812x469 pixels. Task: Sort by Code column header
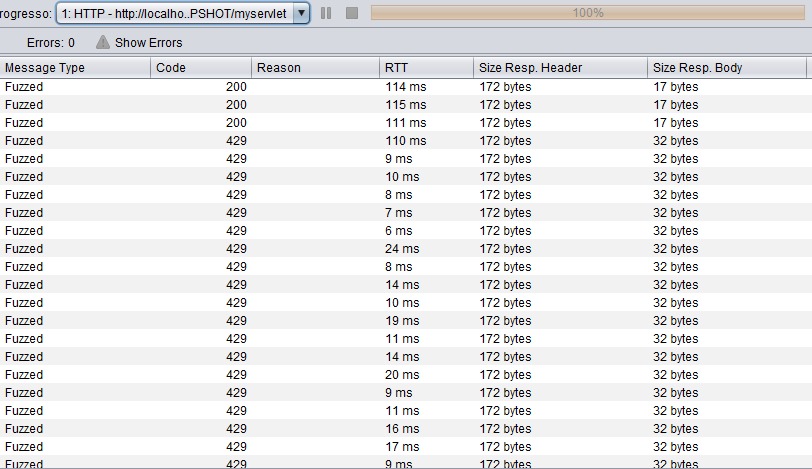coord(201,68)
